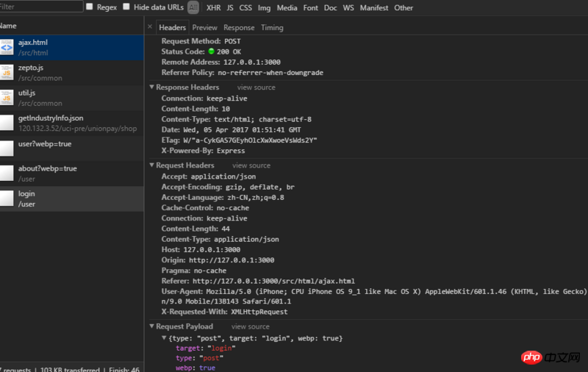Enable the Regex filter checkbox
The image size is (588, 372).
[90, 7]
